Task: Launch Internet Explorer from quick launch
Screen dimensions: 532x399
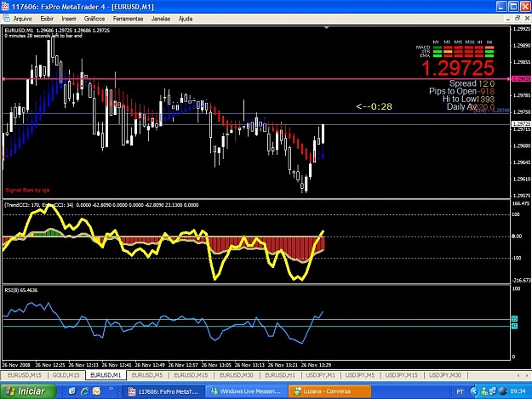Action: click(x=84, y=391)
